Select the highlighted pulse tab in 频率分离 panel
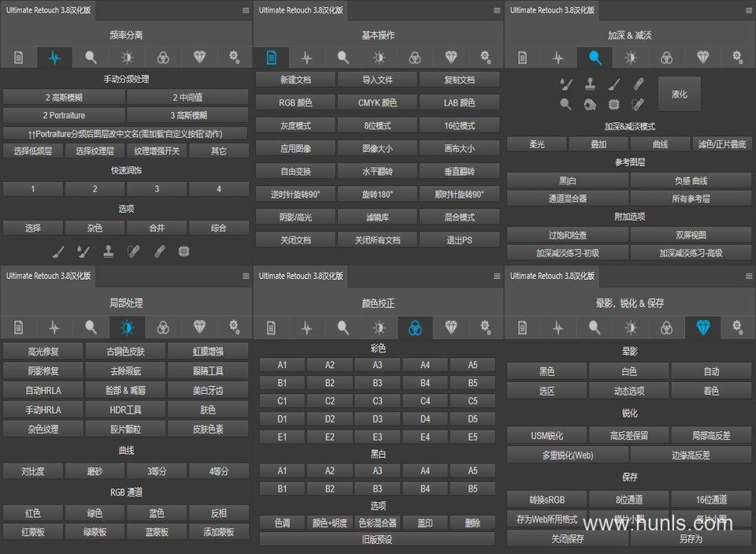The height and width of the screenshot is (554, 756). [x=54, y=58]
